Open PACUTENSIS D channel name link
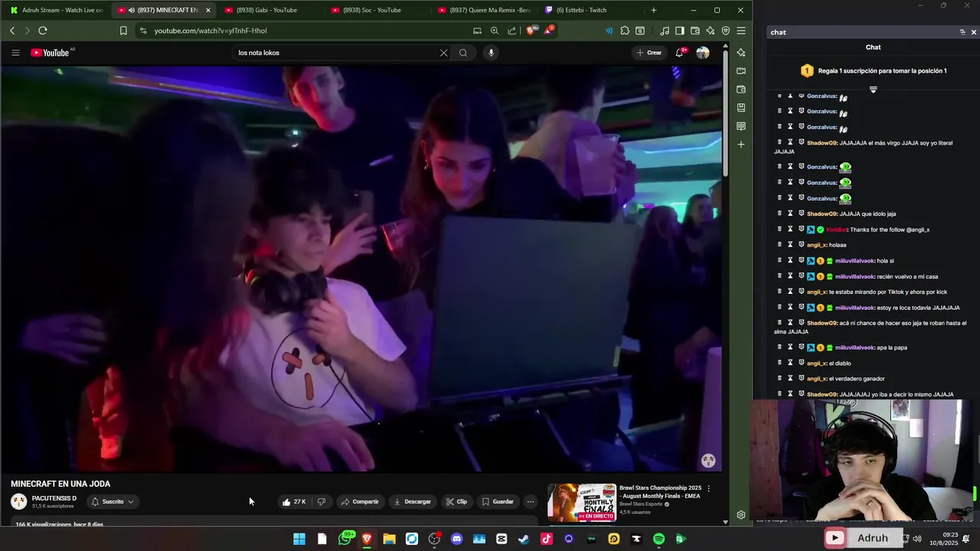The width and height of the screenshot is (980, 551). pyautogui.click(x=54, y=498)
